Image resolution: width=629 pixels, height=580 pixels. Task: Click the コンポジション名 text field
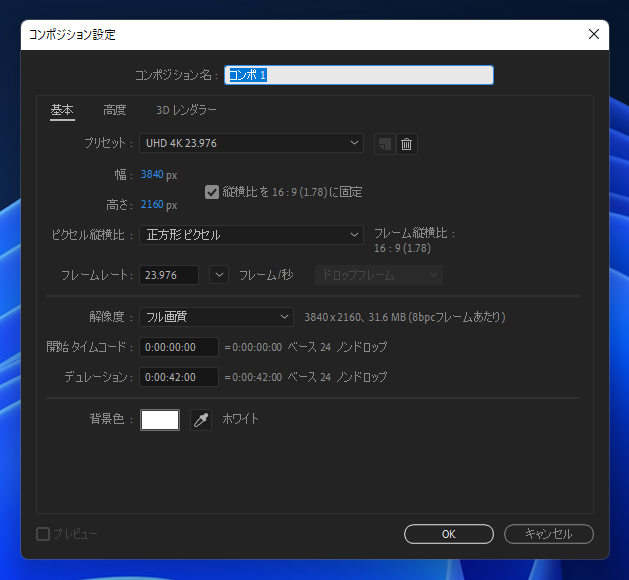pos(359,75)
